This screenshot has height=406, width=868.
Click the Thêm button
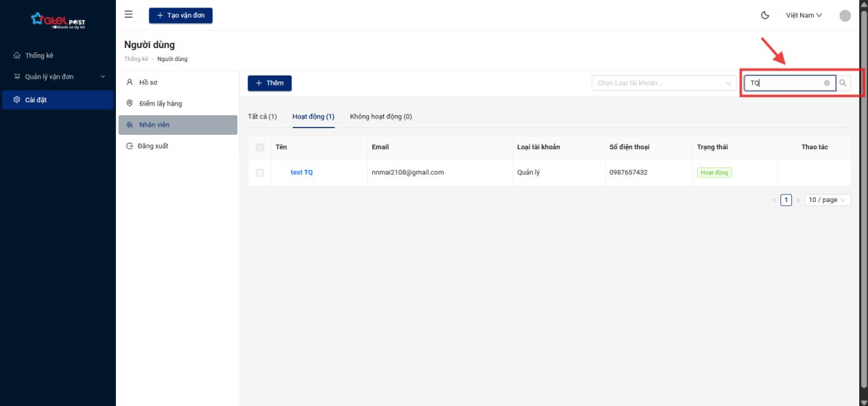pos(269,83)
